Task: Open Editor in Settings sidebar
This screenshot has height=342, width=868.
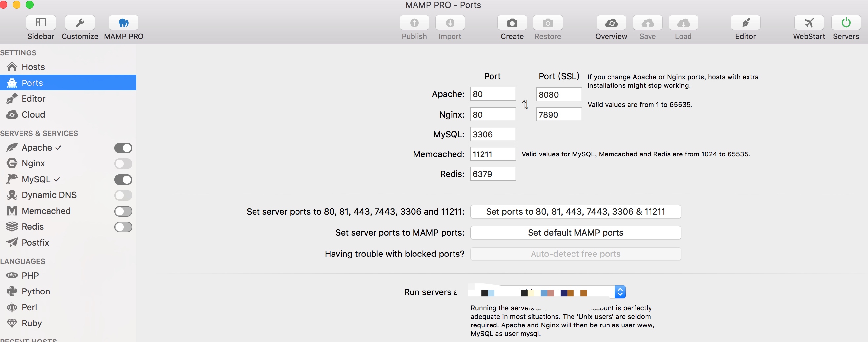Action: click(68, 98)
